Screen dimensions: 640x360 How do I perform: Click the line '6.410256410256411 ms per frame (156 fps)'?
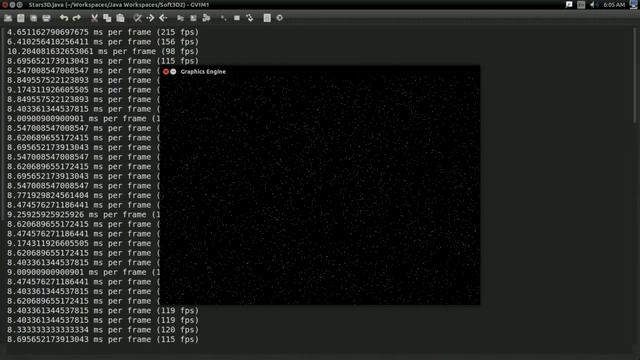pyautogui.click(x=103, y=42)
